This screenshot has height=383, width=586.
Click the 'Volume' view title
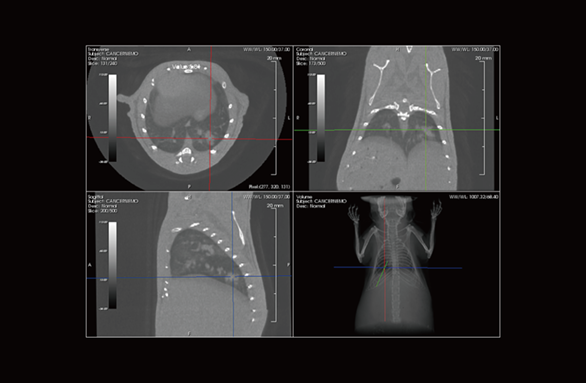coord(304,196)
